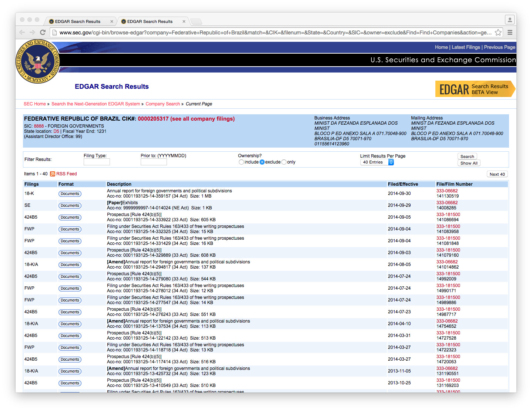The image size is (532, 411).
Task: Close the second EDGAR Search Results tab
Action: click(x=184, y=21)
